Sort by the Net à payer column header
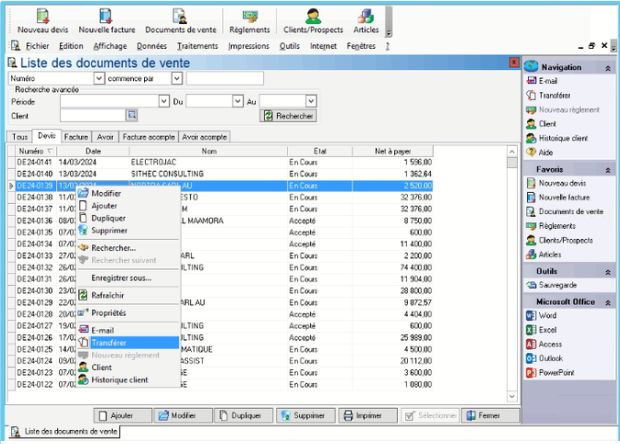The image size is (620, 444). (393, 151)
